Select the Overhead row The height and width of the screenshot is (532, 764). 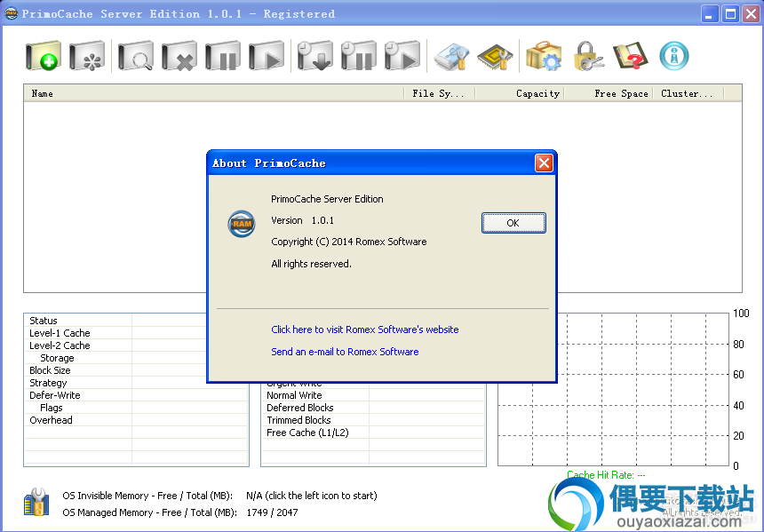click(136, 420)
